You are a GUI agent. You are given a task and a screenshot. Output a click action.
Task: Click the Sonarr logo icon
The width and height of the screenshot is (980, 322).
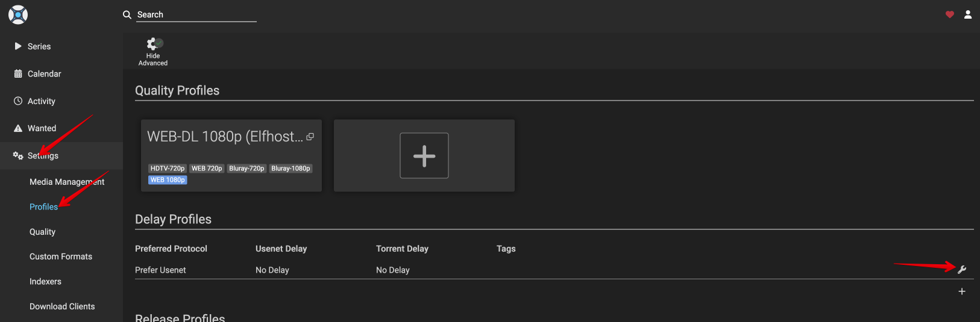point(18,14)
